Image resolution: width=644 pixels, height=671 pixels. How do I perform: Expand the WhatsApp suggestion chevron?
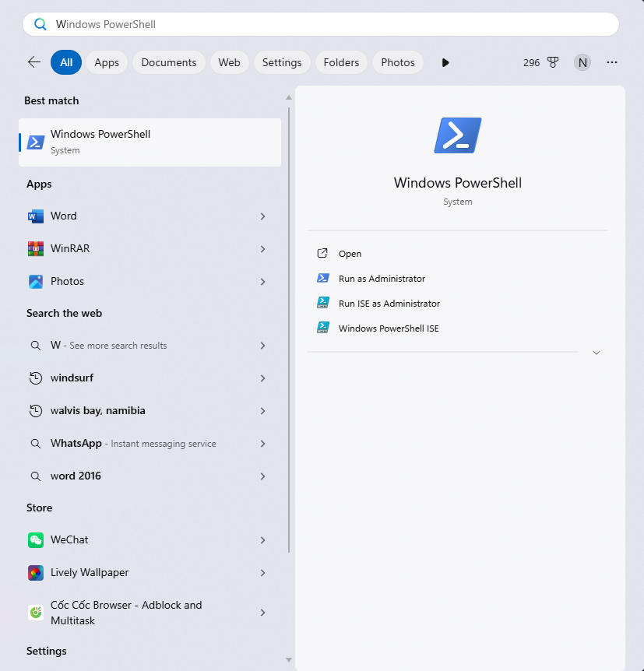coord(263,444)
